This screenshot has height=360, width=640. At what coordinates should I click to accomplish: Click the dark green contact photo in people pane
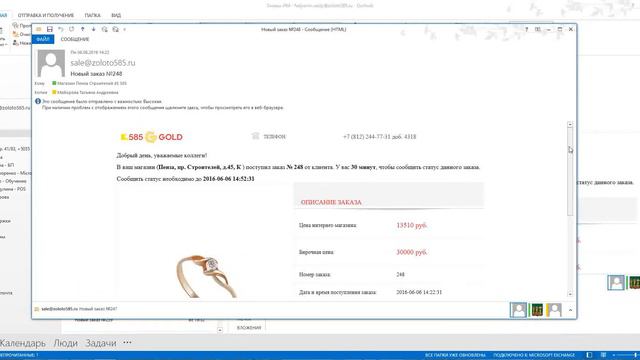pyautogui.click(x=537, y=310)
